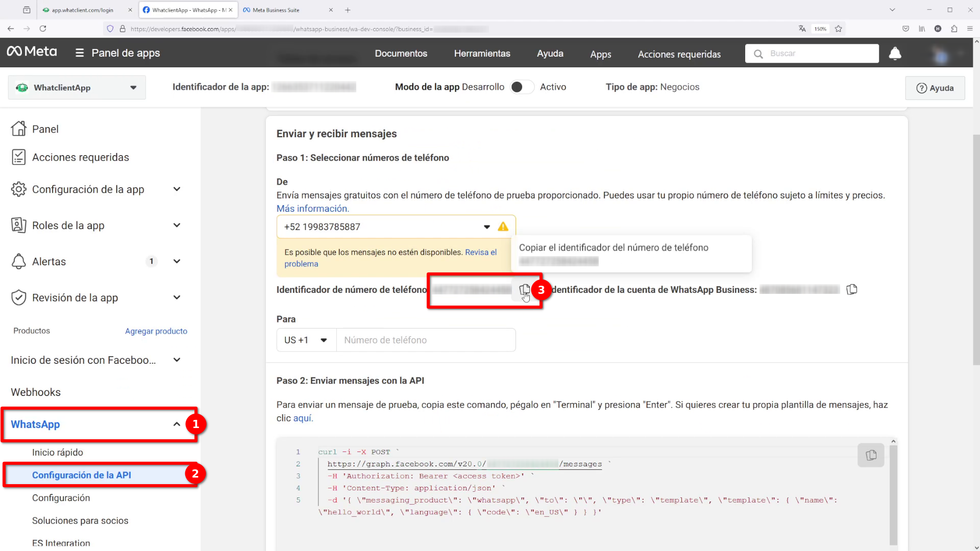Bookmark this page with the star icon
This screenshot has height=551, width=980.
pyautogui.click(x=838, y=29)
